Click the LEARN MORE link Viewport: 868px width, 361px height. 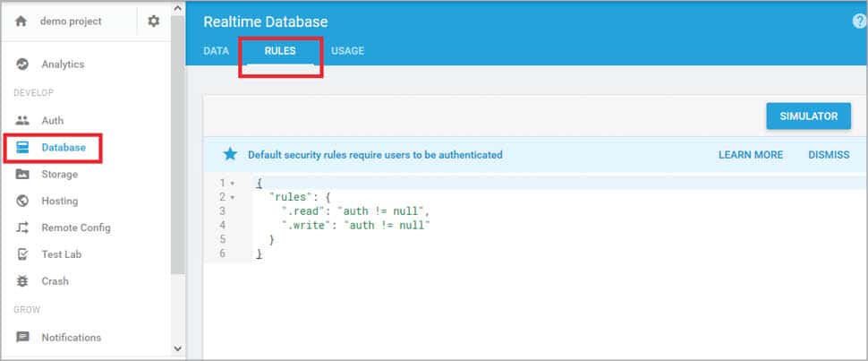tap(750, 155)
